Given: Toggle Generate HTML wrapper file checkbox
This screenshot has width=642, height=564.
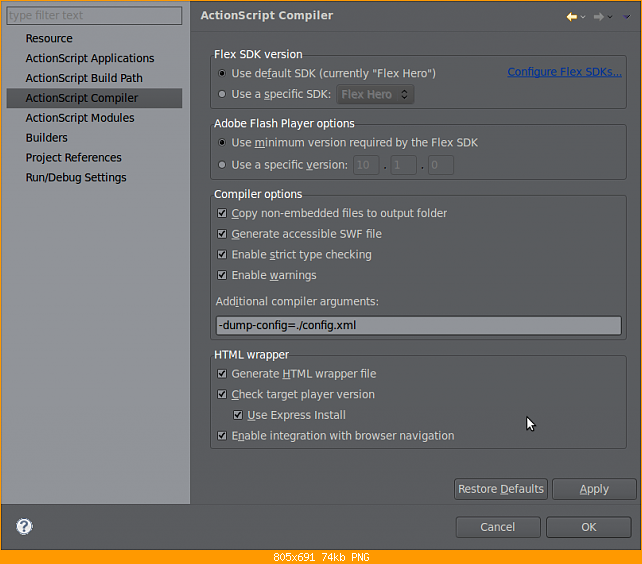Looking at the screenshot, I should pos(222,374).
